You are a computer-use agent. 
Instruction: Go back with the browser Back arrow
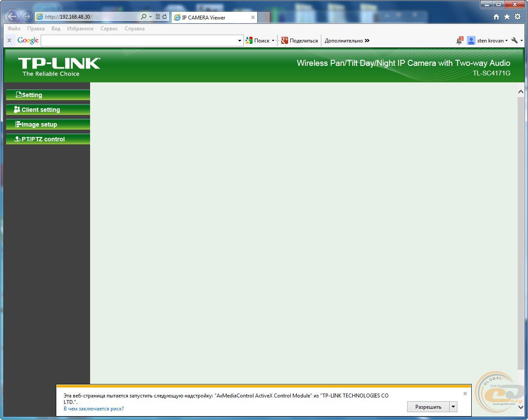13,16
